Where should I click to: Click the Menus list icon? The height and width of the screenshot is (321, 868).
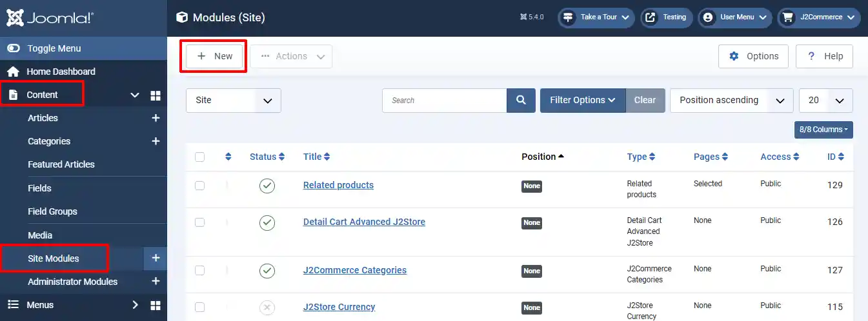coord(13,305)
